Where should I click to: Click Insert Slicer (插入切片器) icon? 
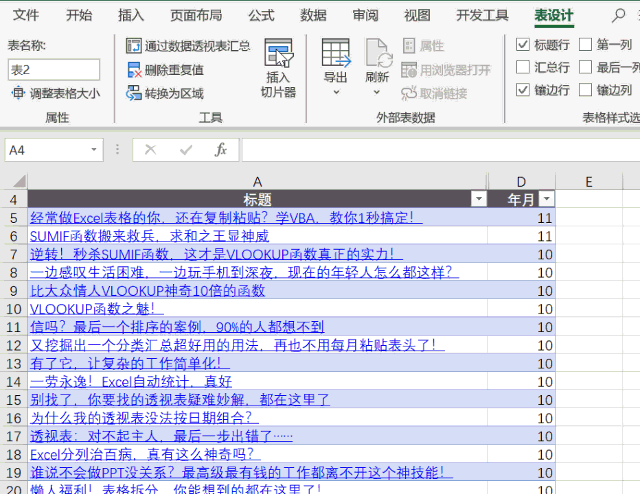point(278,52)
